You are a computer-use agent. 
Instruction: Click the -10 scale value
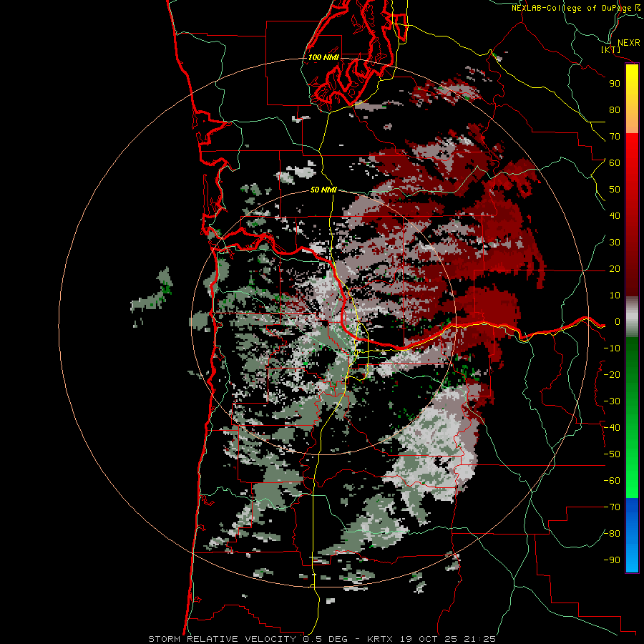click(612, 348)
